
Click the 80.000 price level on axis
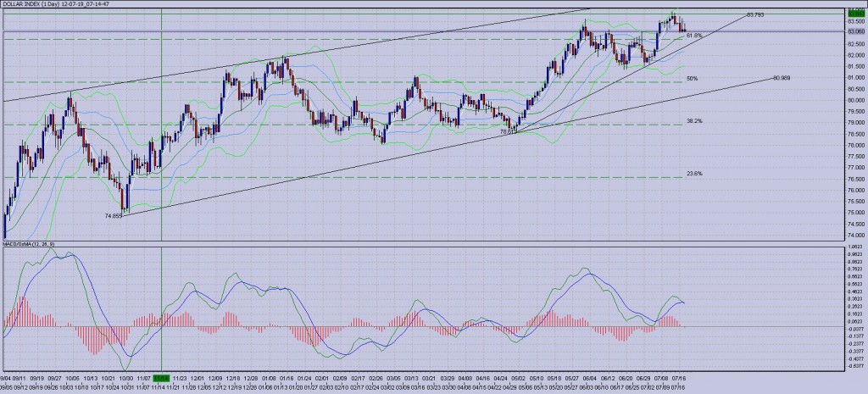coord(856,100)
